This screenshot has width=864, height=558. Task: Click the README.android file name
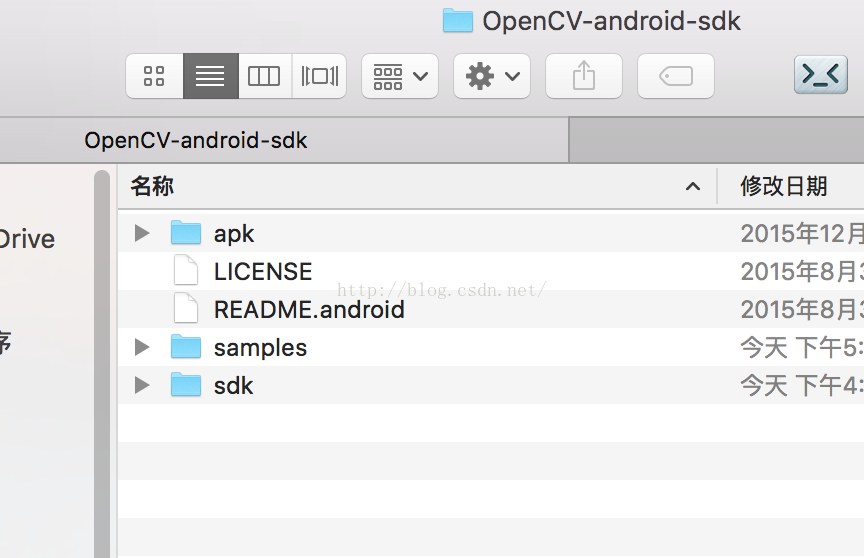click(309, 310)
